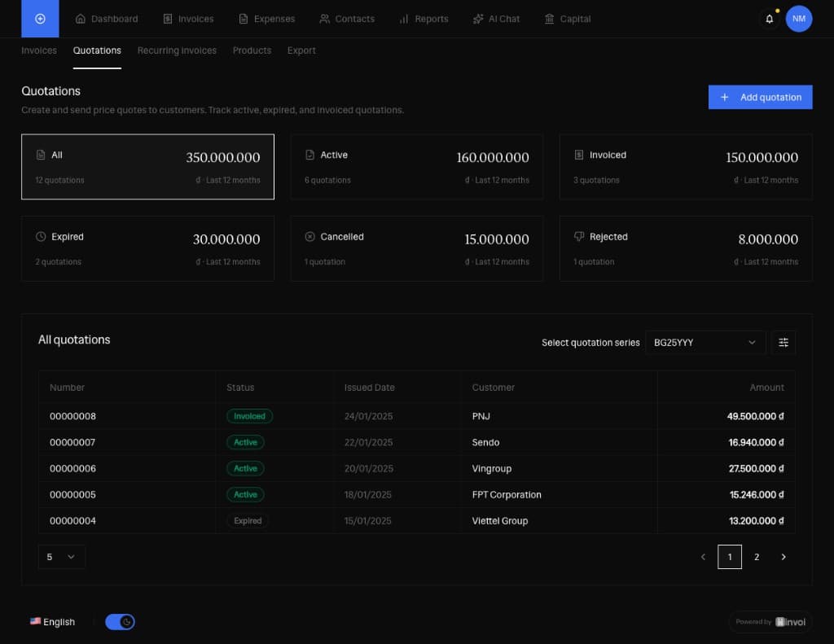This screenshot has width=834, height=644.
Task: Click customer name Vingroup
Action: coord(491,468)
